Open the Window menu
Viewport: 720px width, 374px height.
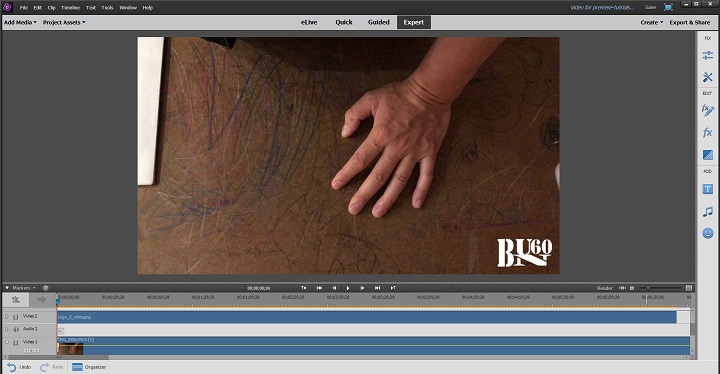128,8
